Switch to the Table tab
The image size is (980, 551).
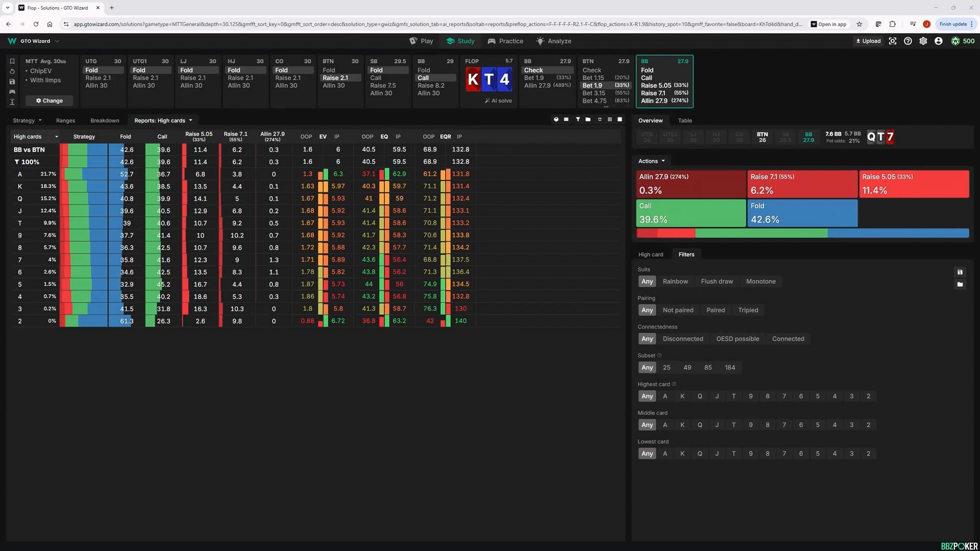pos(684,120)
